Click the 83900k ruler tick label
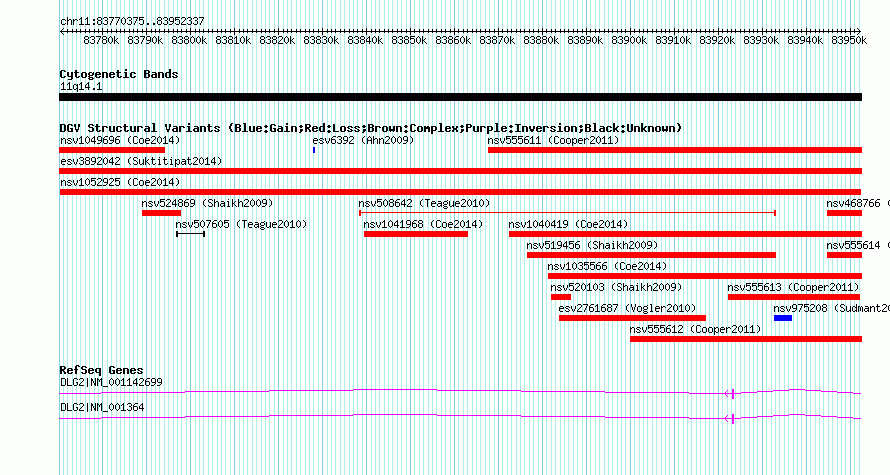 click(629, 40)
